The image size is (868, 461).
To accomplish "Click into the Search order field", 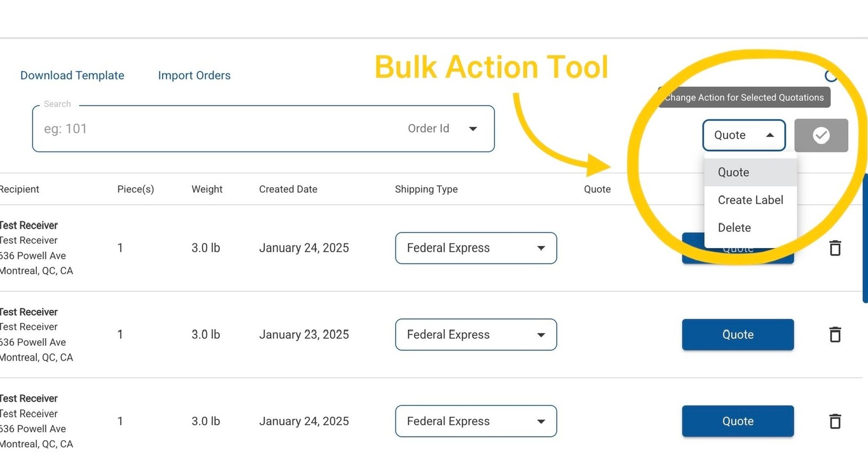I will 214,129.
